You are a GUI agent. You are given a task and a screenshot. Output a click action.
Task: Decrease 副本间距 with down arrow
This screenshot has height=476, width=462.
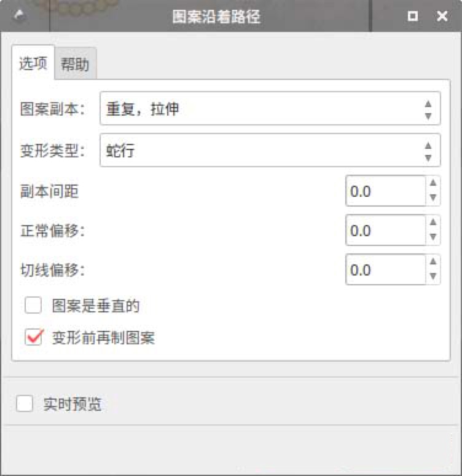click(433, 199)
